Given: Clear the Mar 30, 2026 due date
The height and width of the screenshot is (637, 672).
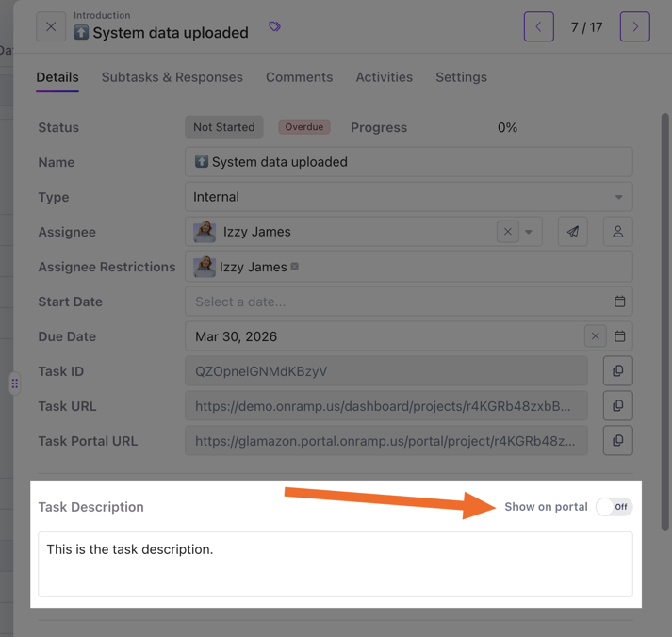Looking at the screenshot, I should [x=596, y=336].
